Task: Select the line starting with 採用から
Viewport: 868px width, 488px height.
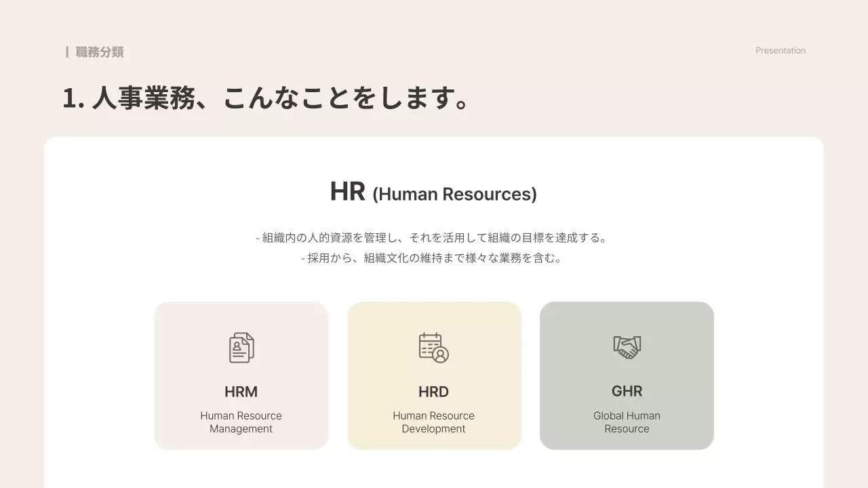Action: click(x=433, y=258)
